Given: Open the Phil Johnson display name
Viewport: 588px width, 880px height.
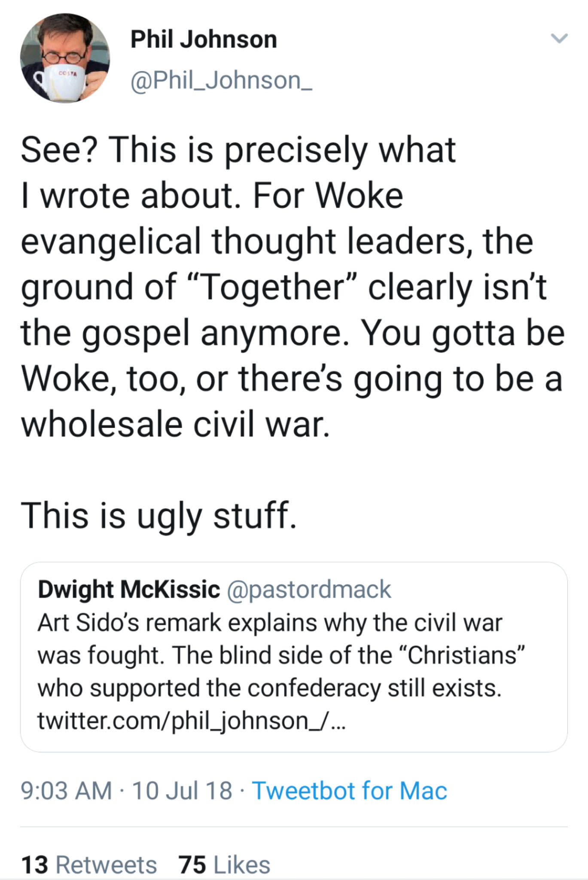Looking at the screenshot, I should pyautogui.click(x=204, y=40).
